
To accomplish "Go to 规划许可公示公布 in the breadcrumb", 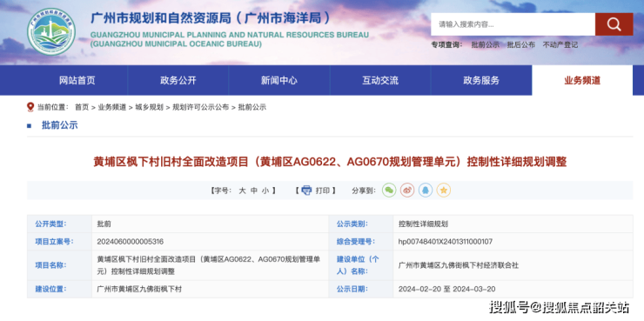I will coord(200,108).
